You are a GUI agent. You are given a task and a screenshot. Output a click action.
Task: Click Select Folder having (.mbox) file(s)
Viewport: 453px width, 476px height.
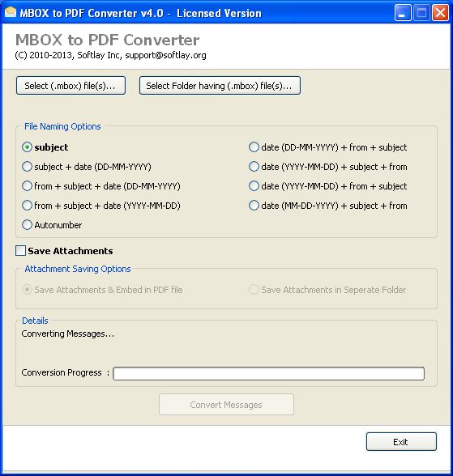tap(220, 86)
